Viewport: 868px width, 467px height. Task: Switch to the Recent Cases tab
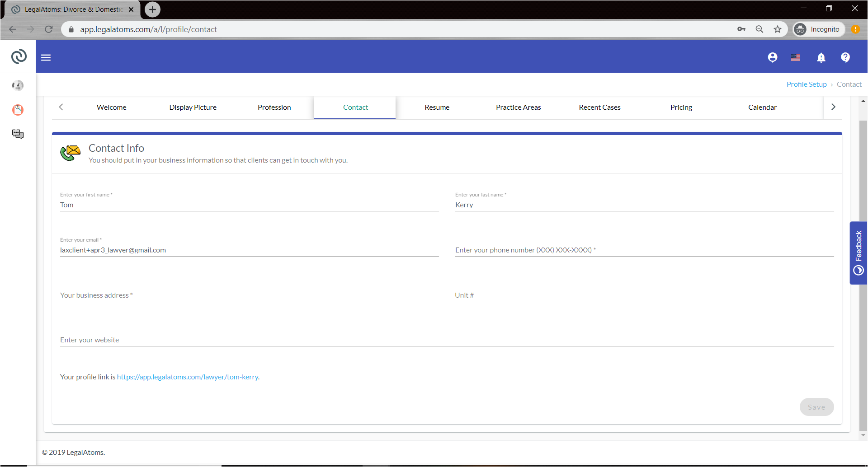pos(600,107)
